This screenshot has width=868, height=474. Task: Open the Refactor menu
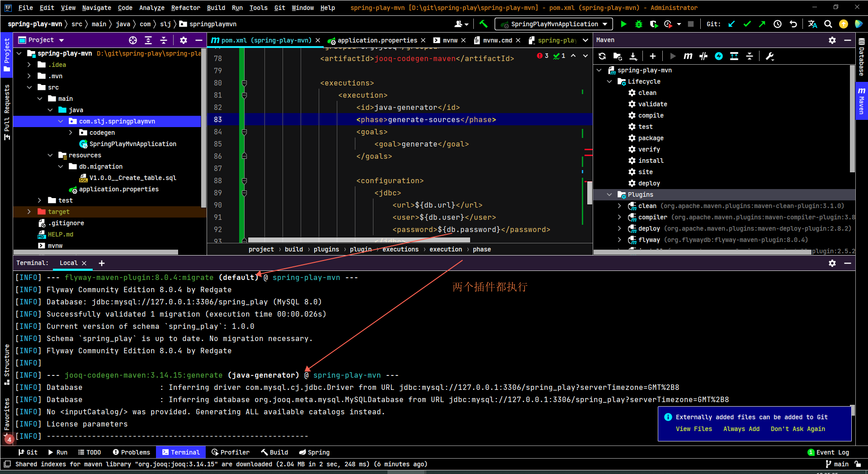point(185,8)
